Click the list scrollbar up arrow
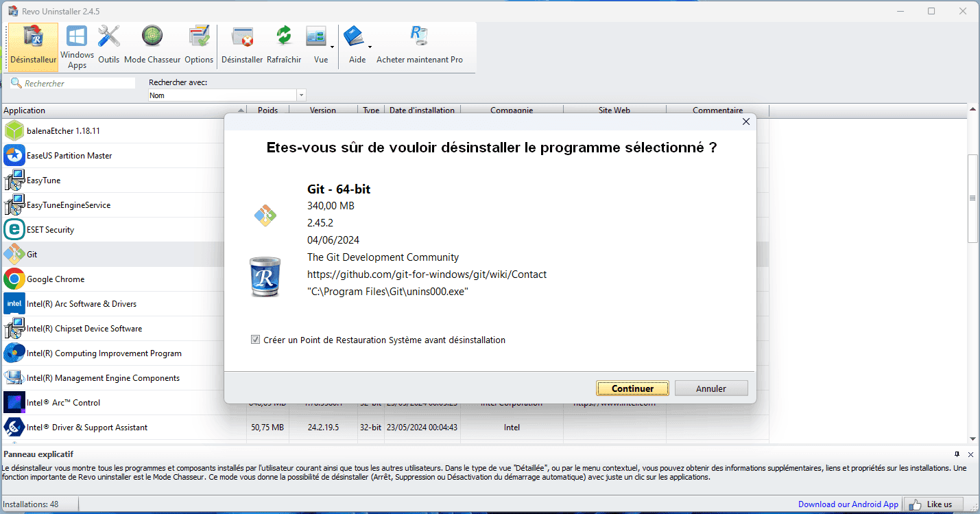The height and width of the screenshot is (514, 980). pyautogui.click(x=972, y=110)
